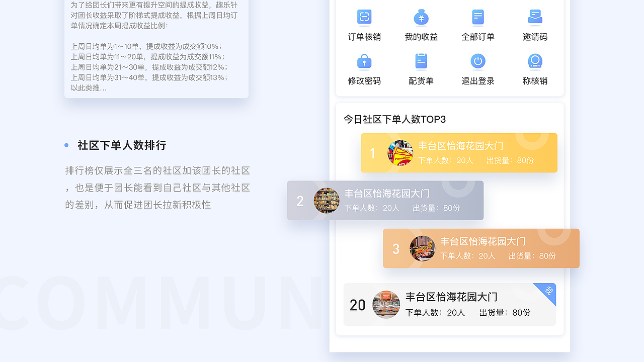Tap the 退出登录 power icon
This screenshot has height=362, width=644.
[x=478, y=61]
